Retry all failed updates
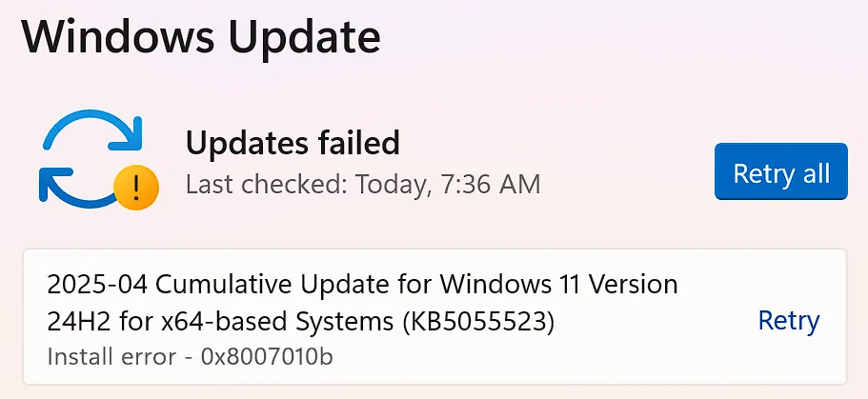This screenshot has width=868, height=399. tap(781, 171)
